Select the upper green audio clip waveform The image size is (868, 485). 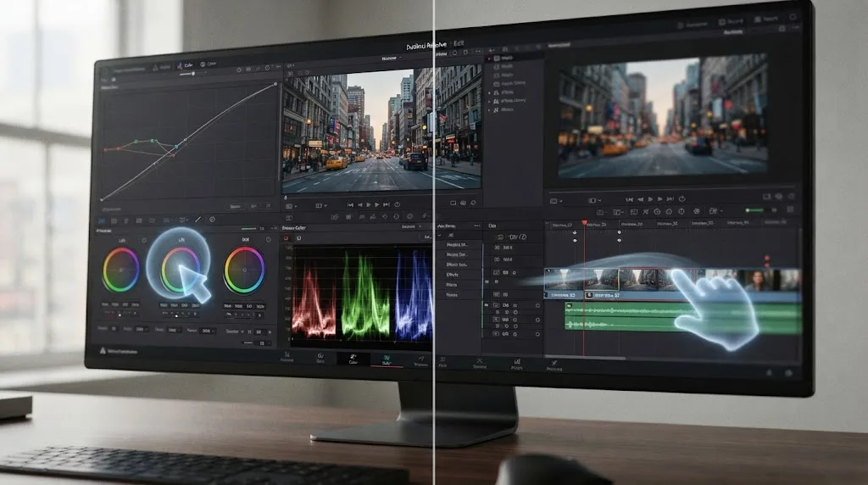[x=682, y=310]
